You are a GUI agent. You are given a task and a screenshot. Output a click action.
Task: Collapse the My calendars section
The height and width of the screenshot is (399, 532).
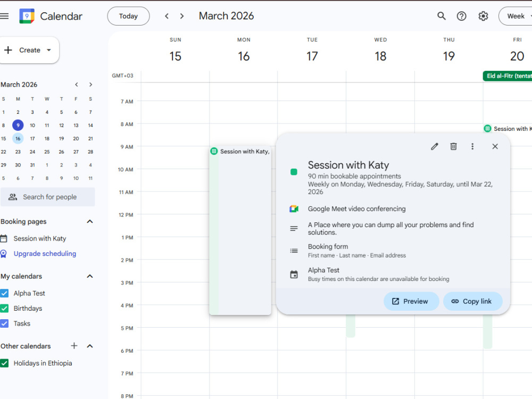90,276
